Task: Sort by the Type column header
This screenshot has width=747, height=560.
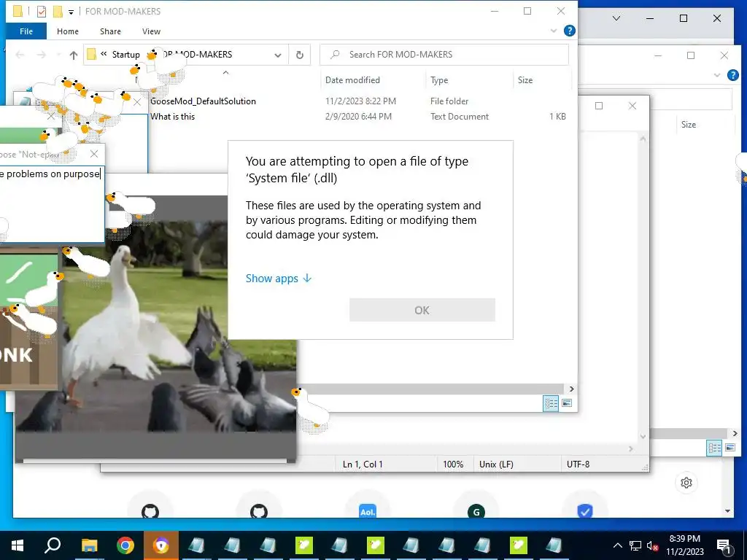Action: tap(439, 80)
